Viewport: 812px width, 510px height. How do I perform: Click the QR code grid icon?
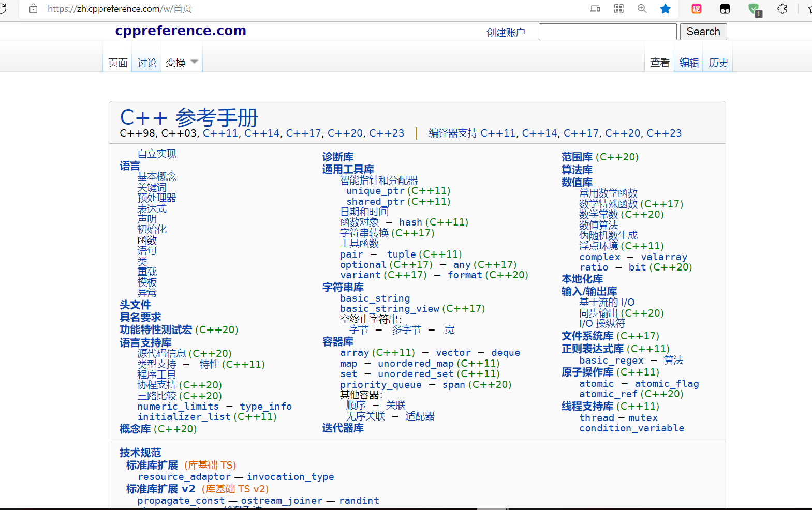coord(619,9)
